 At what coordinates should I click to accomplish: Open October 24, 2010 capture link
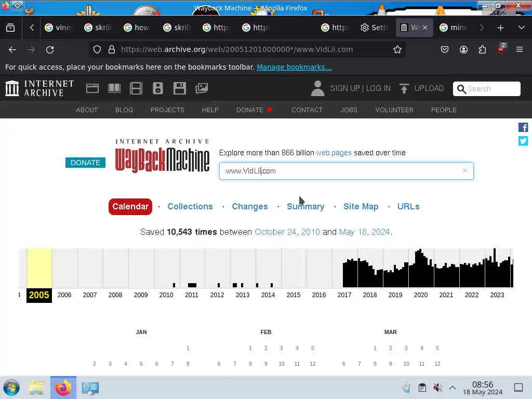(x=287, y=232)
